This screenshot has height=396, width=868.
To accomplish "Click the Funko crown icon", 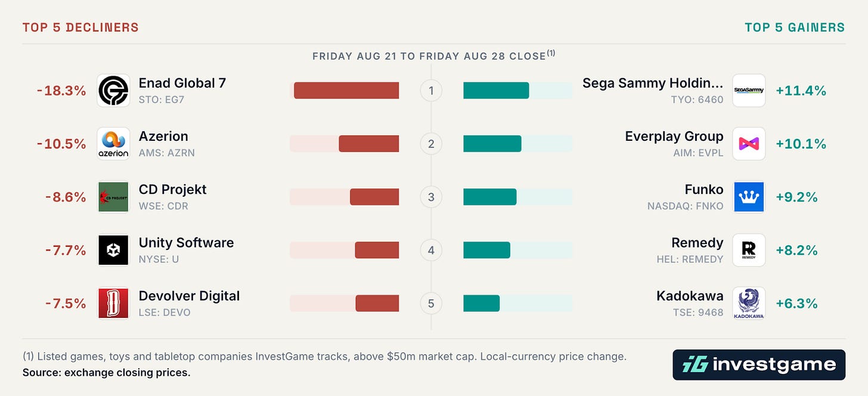I will [749, 197].
